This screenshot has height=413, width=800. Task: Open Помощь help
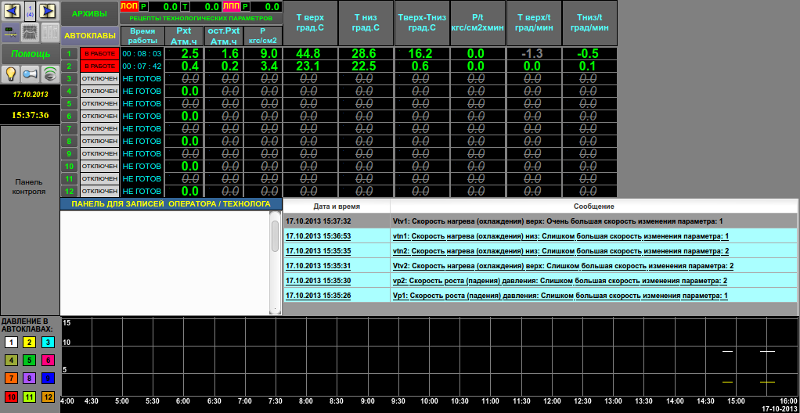[31, 54]
